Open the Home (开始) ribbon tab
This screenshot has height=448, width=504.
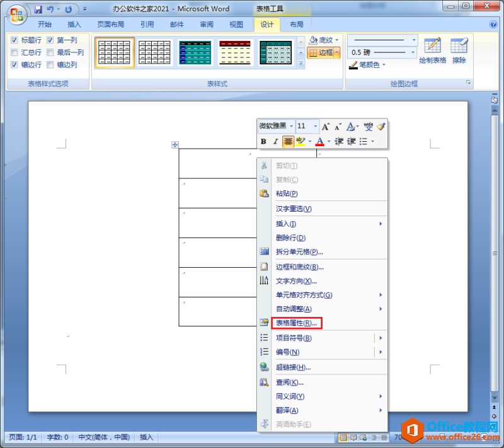(x=45, y=25)
